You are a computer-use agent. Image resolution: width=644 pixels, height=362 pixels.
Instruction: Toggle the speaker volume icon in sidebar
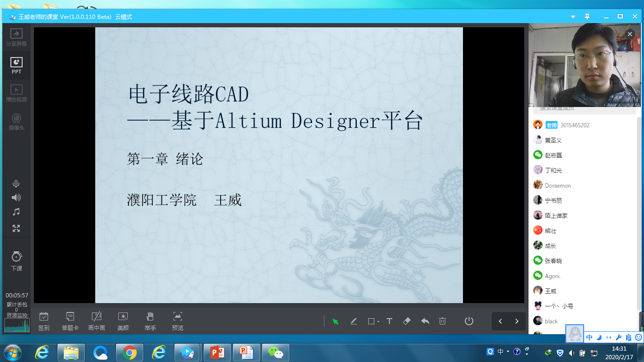(x=16, y=197)
